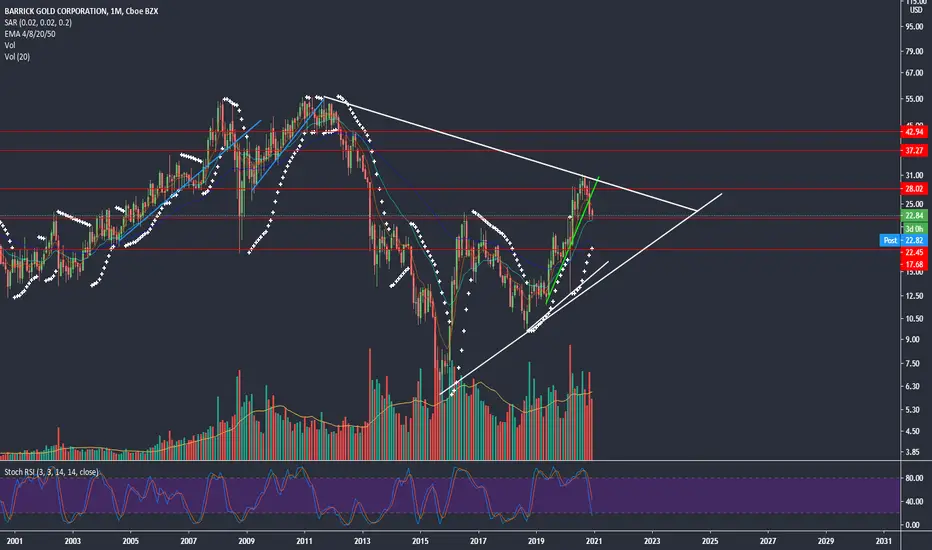Click 2009 on the time axis
932x550 pixels.
pyautogui.click(x=247, y=541)
